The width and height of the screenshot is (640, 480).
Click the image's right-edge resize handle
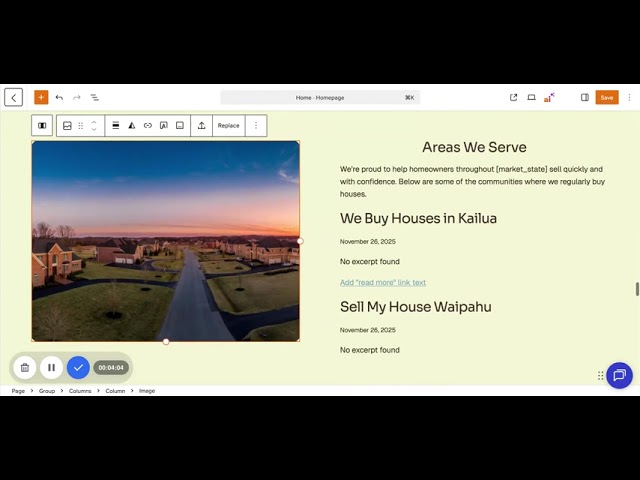[x=300, y=241]
